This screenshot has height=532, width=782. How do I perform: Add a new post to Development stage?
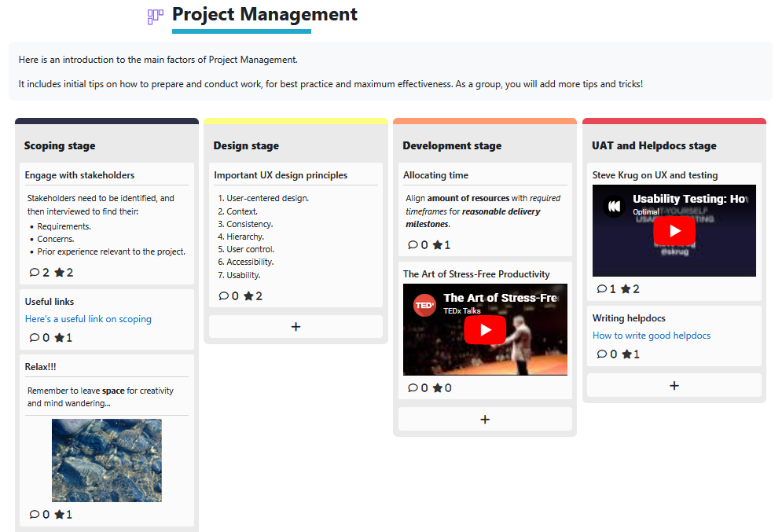pos(485,419)
